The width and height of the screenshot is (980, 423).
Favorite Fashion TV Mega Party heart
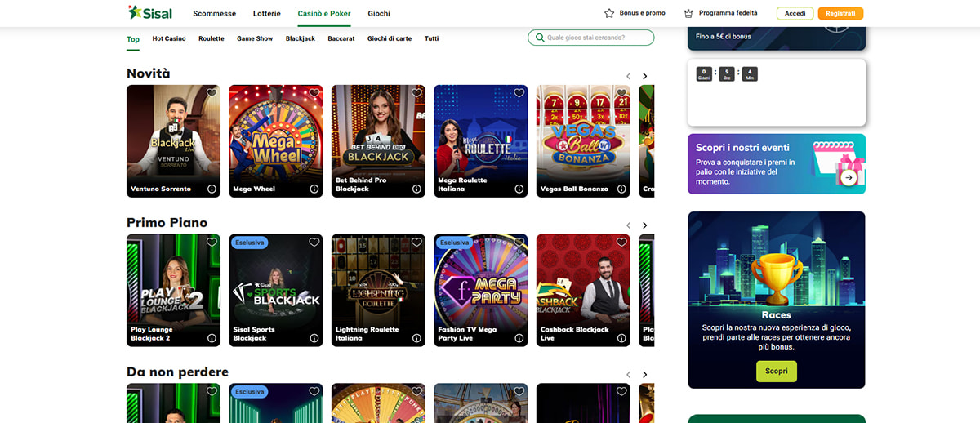(519, 243)
